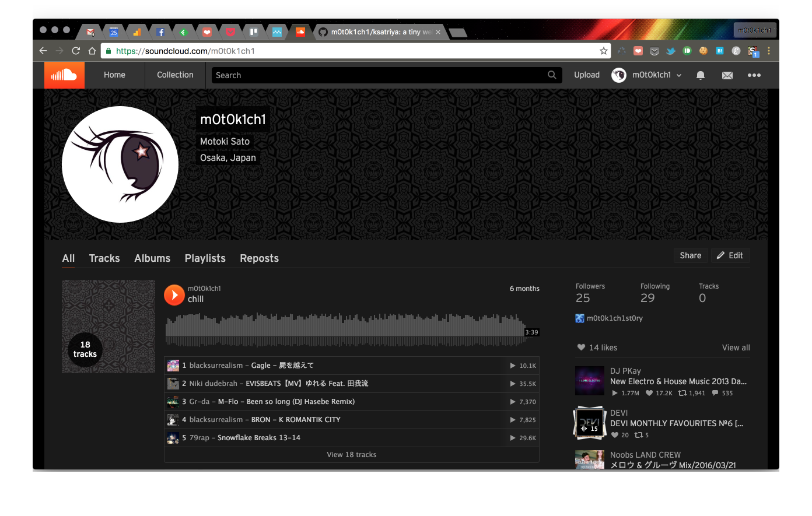Open Chrome's three-dot menu
Viewport: 812px width, 516px height.
[x=769, y=51]
